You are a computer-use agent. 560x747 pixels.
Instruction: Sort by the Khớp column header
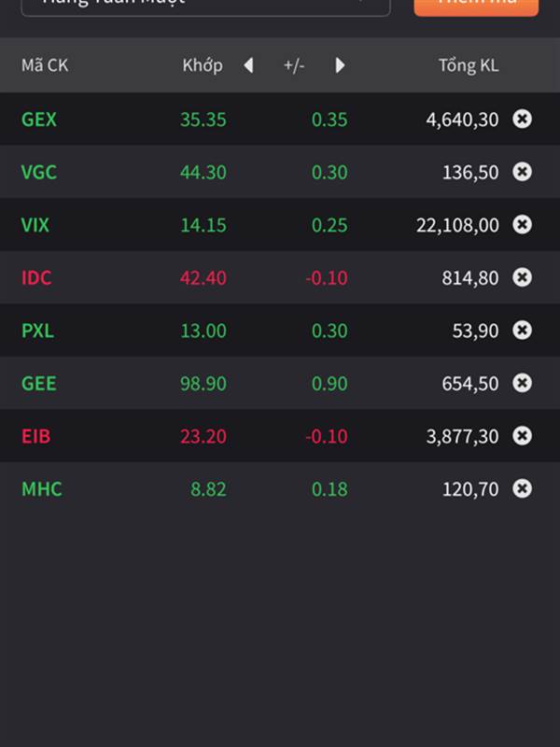tap(203, 65)
